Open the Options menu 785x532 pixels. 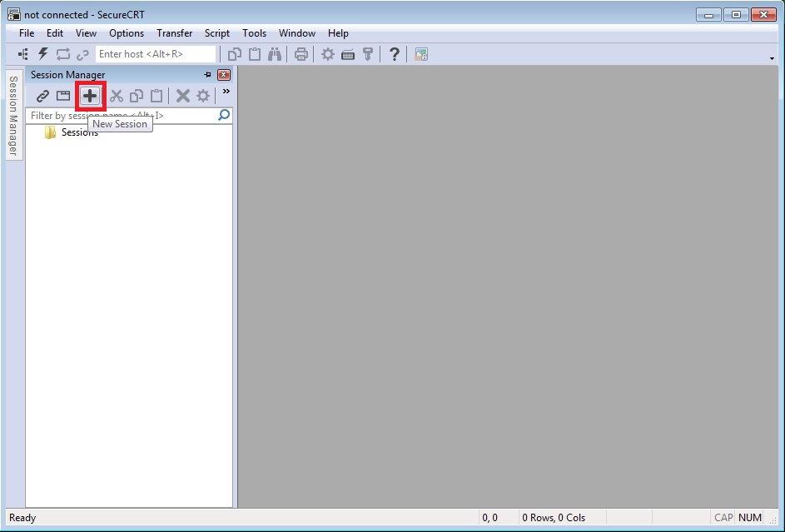coord(127,33)
